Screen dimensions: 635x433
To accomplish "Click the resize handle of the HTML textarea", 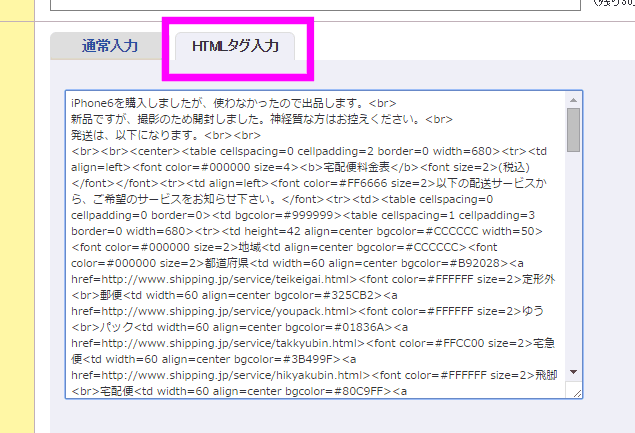I will pos(574,393).
